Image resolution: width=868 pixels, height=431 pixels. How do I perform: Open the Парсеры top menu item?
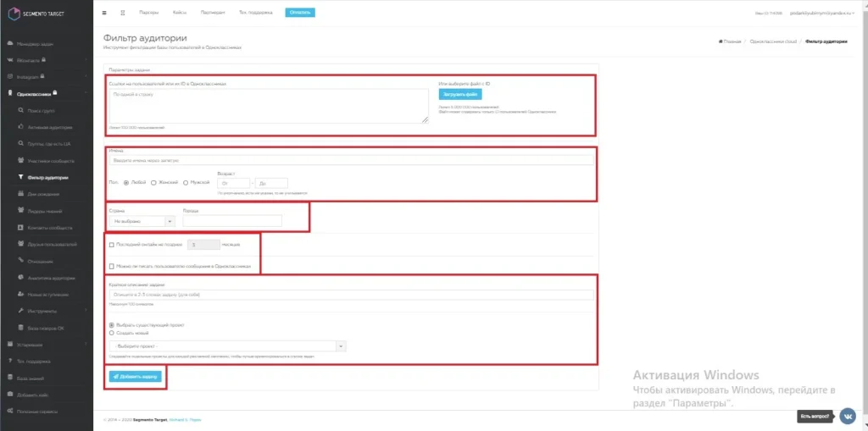coord(149,12)
